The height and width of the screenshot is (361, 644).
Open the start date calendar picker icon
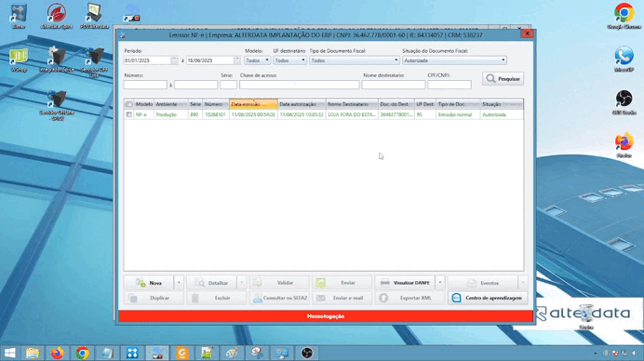(175, 60)
